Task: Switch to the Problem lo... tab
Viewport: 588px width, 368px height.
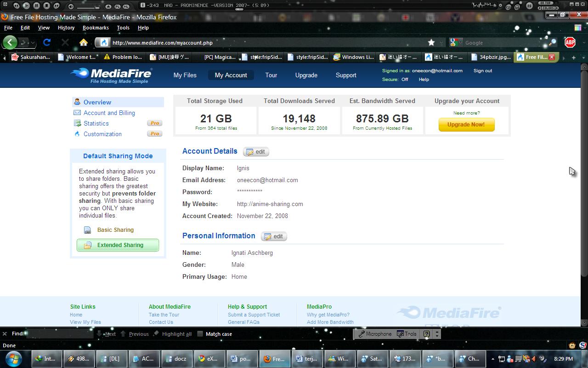Action: pos(123,57)
